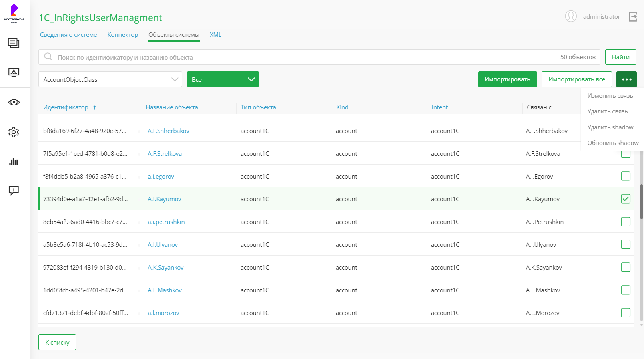This screenshot has height=359, width=644.
Task: Sort by the Intent column header
Action: click(439, 107)
